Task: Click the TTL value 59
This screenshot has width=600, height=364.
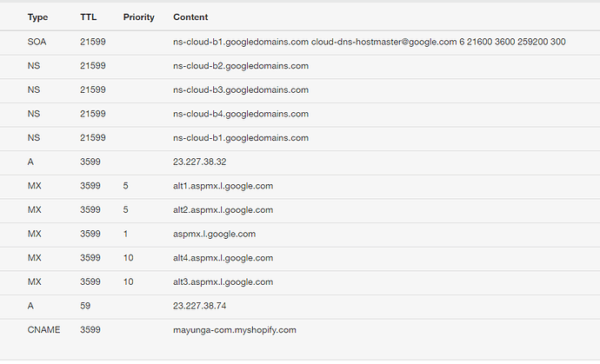Action: 85,306
